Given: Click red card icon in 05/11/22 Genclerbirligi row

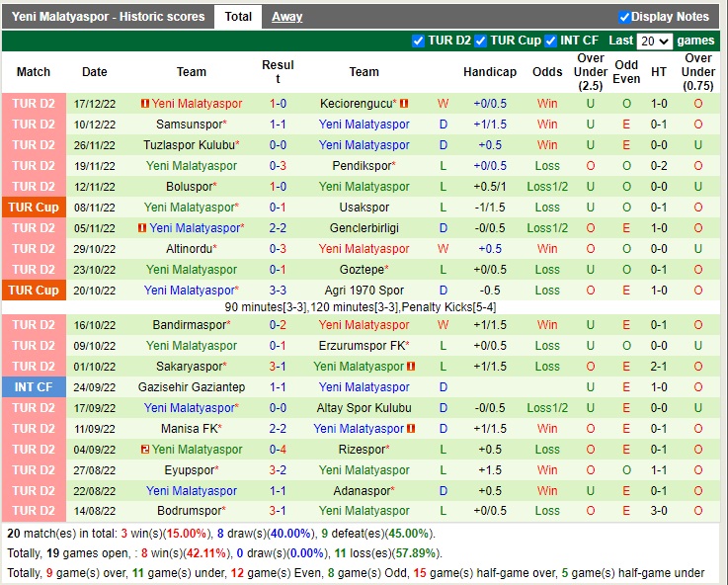Looking at the screenshot, I should click(142, 228).
